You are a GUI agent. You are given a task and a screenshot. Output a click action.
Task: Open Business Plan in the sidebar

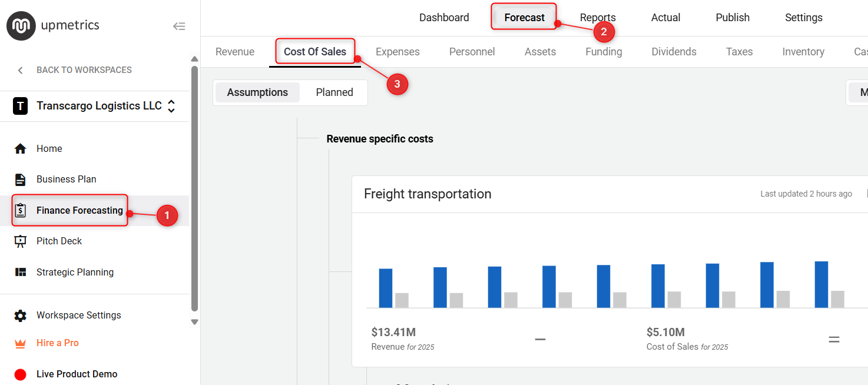pos(67,180)
